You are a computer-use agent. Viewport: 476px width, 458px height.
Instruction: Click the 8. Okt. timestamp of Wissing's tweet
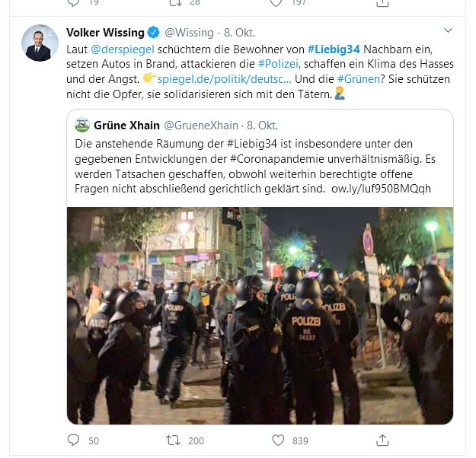click(239, 33)
